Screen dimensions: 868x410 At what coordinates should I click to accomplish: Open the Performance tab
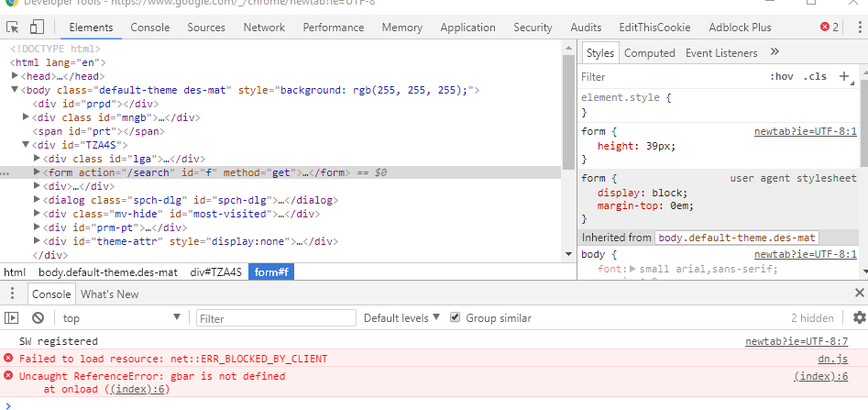click(x=334, y=28)
